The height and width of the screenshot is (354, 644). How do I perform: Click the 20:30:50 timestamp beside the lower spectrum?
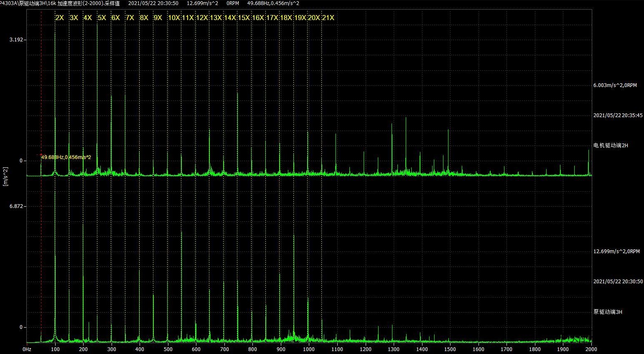[x=618, y=282]
